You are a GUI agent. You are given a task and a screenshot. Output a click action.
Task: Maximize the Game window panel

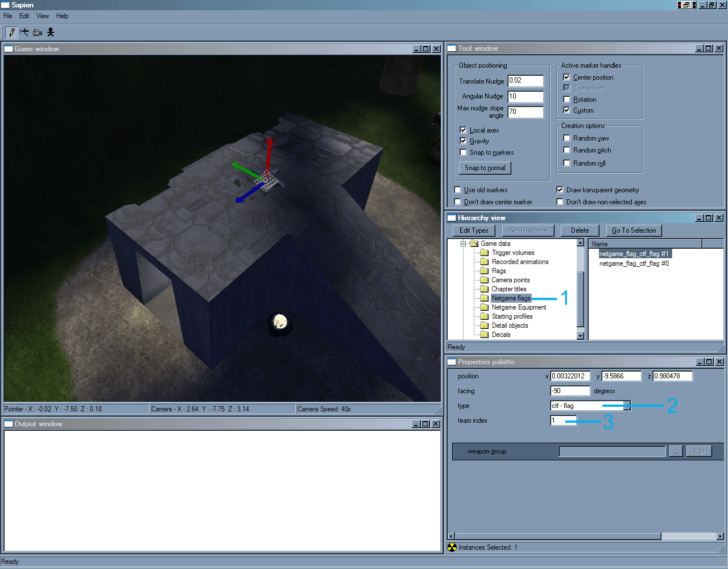coord(426,49)
